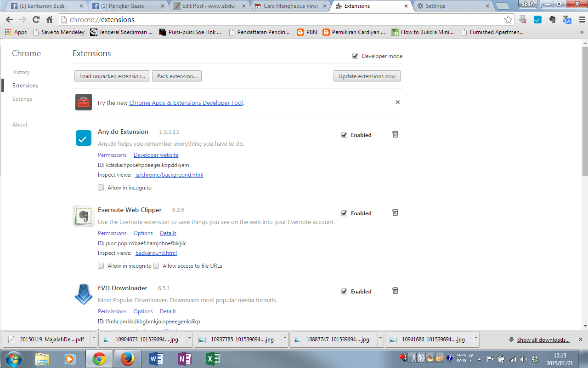This screenshot has width=588, height=368.
Task: Open Chrome Apps & Extensions Developer Tool link
Action: (186, 103)
